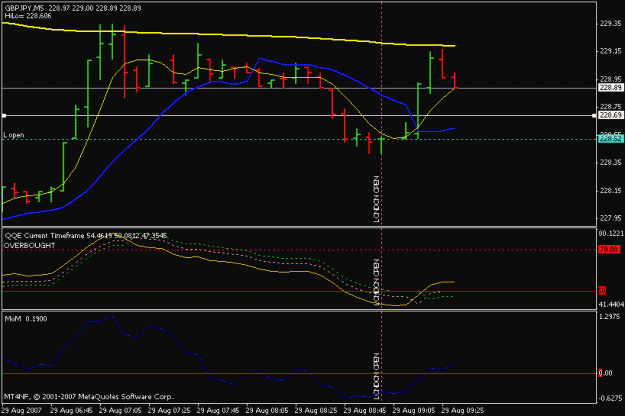The height and width of the screenshot is (416, 625).
Task: Click the L open line label
Action: point(14,135)
